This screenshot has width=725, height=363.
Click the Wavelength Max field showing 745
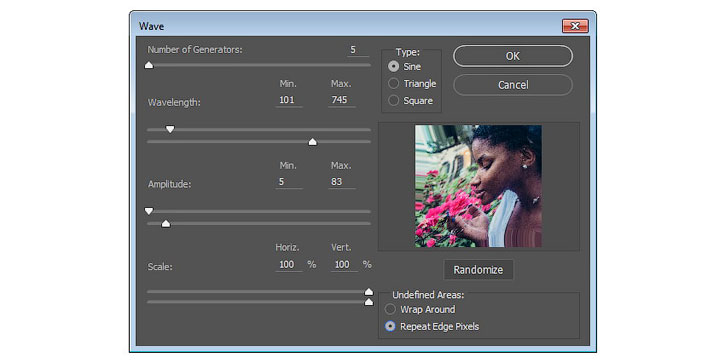[x=342, y=100]
